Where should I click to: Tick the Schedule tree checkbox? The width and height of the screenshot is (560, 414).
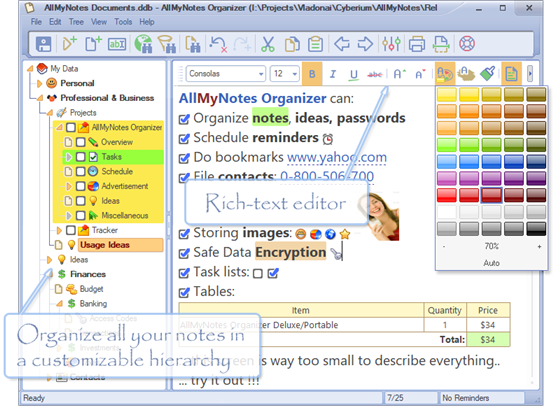coord(81,171)
